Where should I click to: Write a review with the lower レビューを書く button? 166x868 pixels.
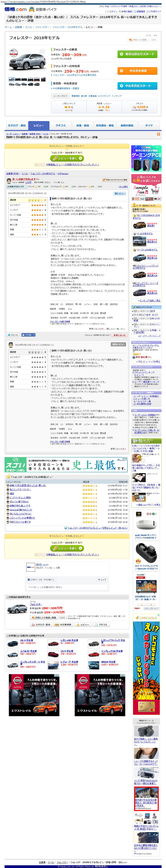(x=67, y=548)
